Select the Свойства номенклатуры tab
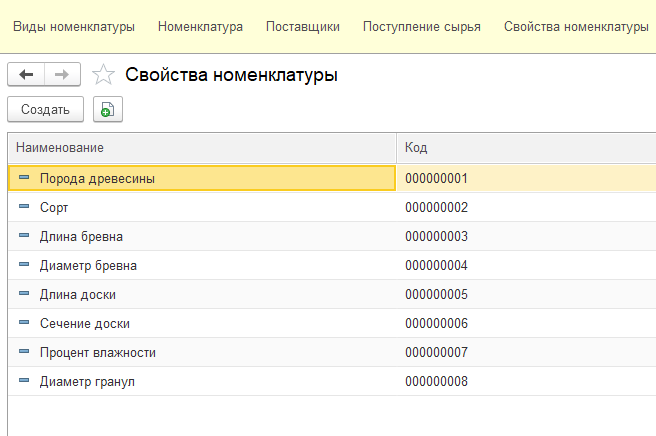This screenshot has height=436, width=656. click(576, 27)
